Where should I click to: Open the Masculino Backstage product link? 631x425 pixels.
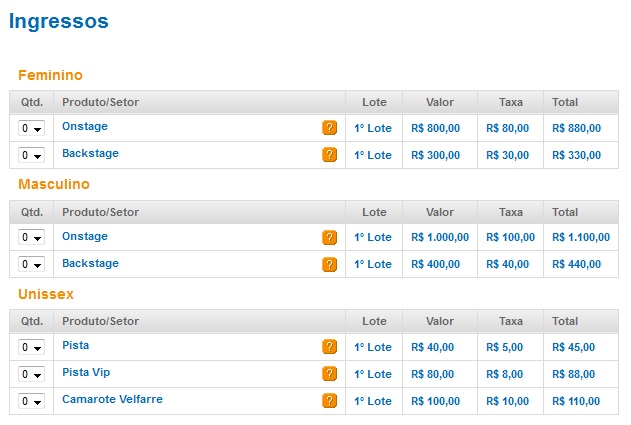(90, 263)
